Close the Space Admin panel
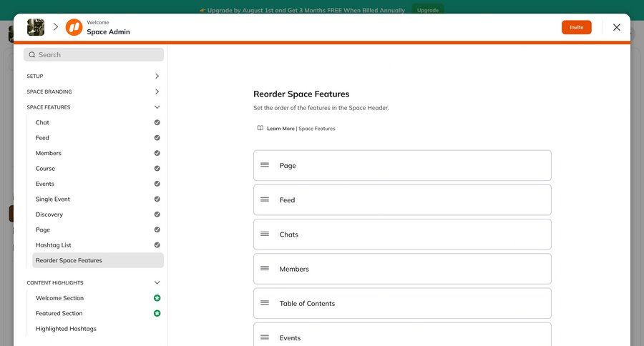 [x=617, y=27]
